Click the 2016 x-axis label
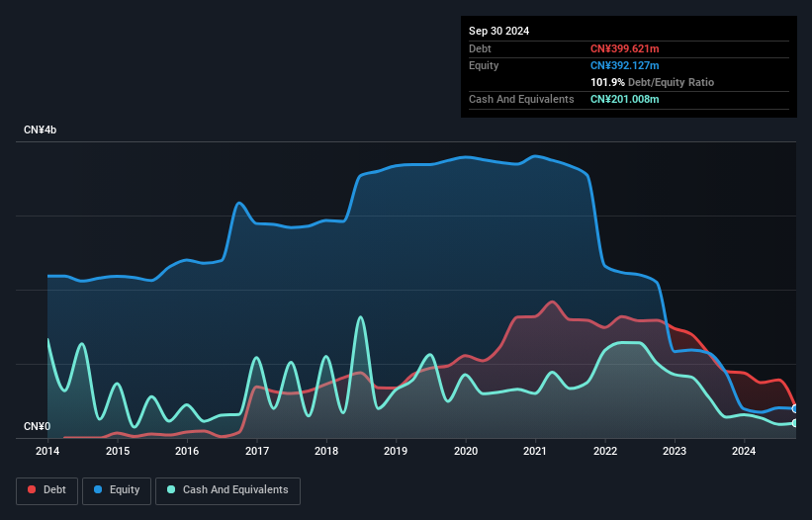 (x=187, y=451)
